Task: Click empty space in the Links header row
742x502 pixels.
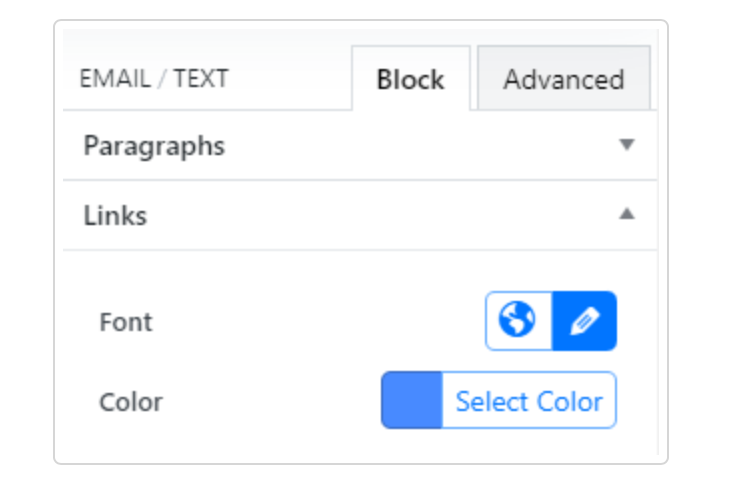Action: [x=380, y=215]
